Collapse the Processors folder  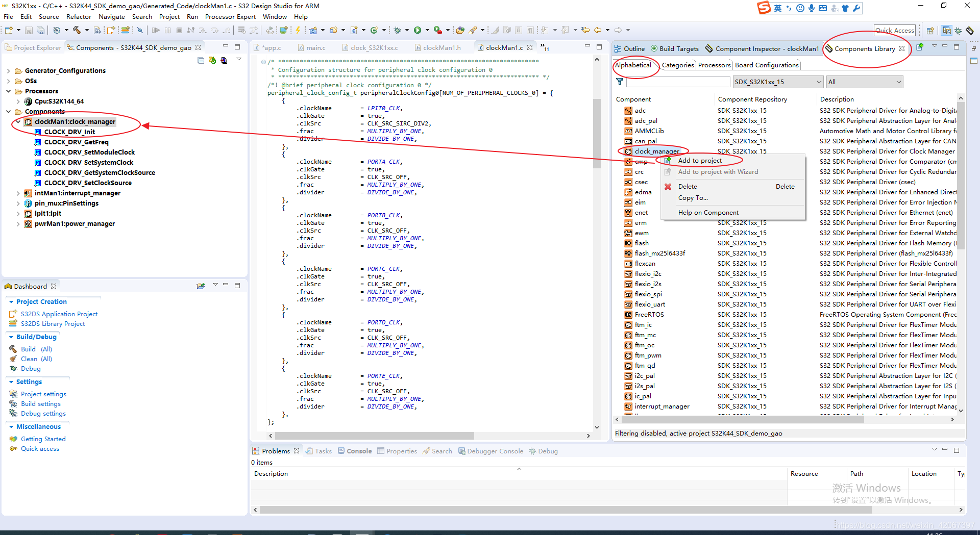pos(8,91)
